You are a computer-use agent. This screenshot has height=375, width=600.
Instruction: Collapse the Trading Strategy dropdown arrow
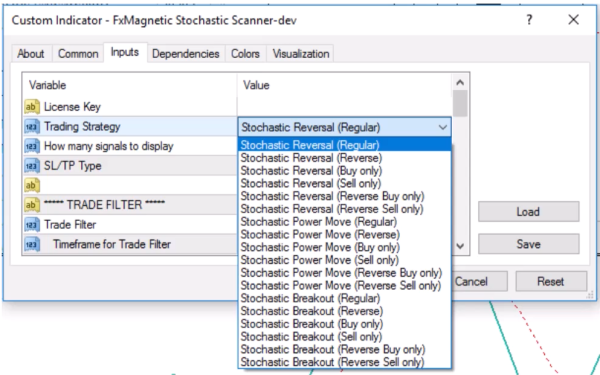tap(443, 127)
